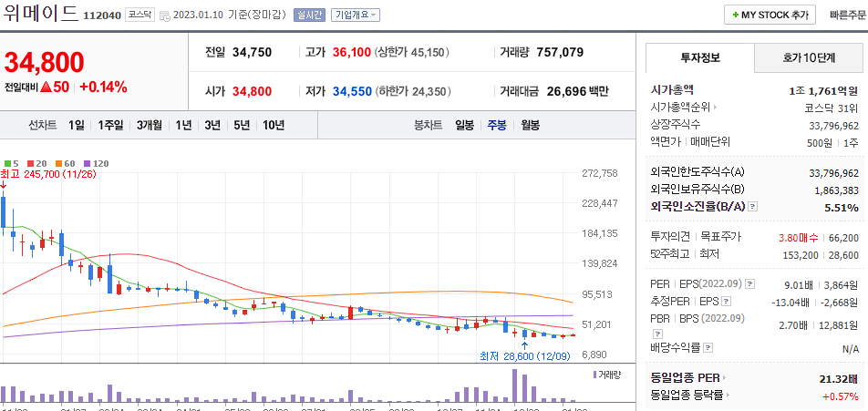Click the ranking text 코스닥 31위

[x=832, y=108]
